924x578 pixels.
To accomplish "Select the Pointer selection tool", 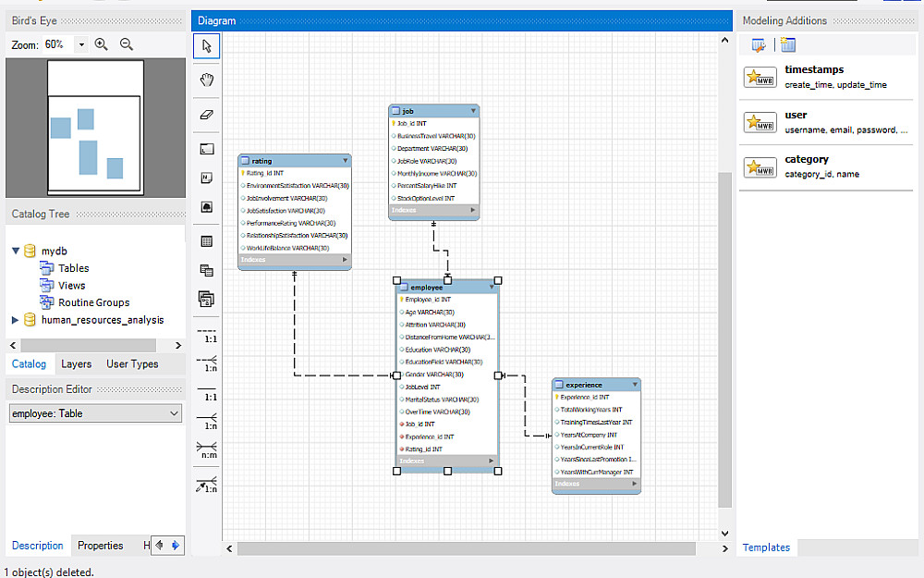I will (207, 45).
